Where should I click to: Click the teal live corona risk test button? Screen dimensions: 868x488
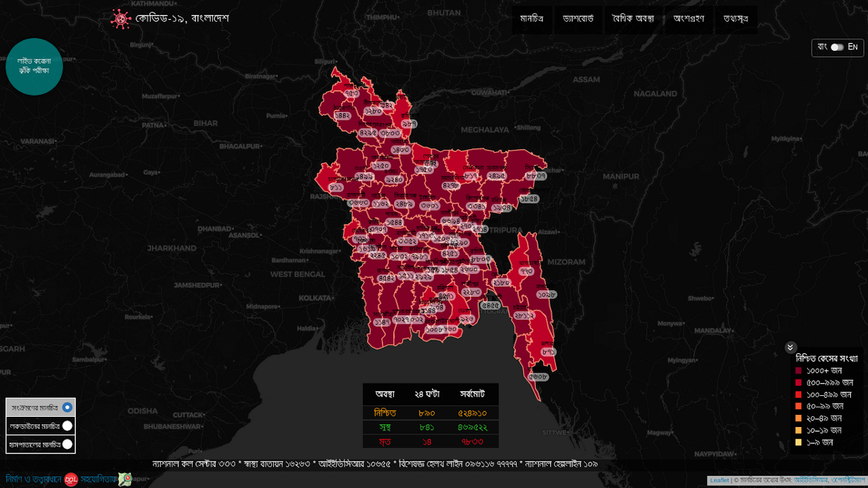(34, 66)
